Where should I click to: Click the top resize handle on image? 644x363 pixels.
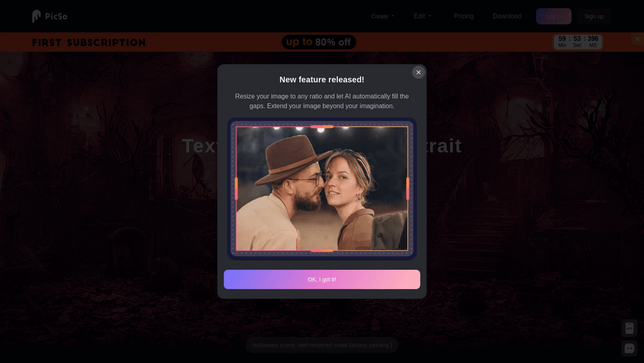click(x=322, y=127)
